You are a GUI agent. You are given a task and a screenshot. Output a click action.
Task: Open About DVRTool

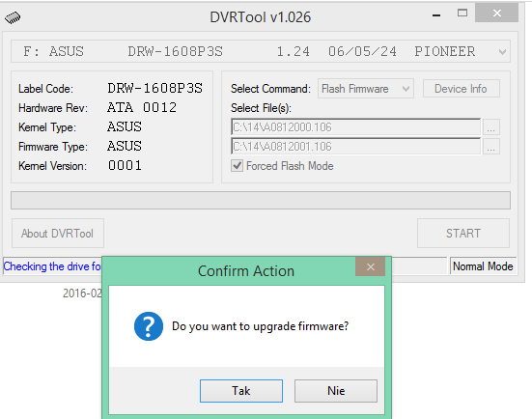[58, 234]
